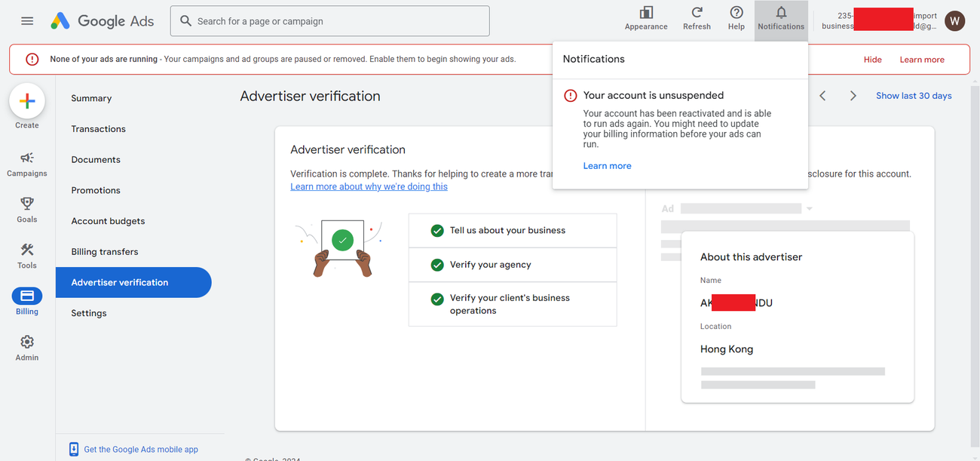Go to the previous date range arrow
This screenshot has width=980, height=461.
822,96
